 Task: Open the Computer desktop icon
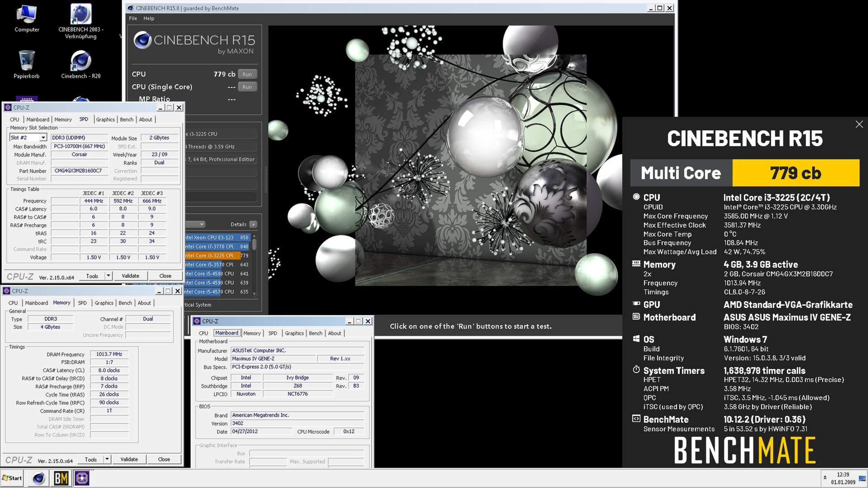click(27, 18)
